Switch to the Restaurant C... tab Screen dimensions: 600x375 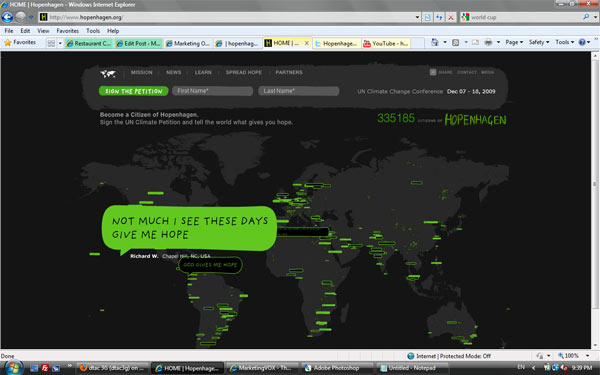click(x=89, y=43)
